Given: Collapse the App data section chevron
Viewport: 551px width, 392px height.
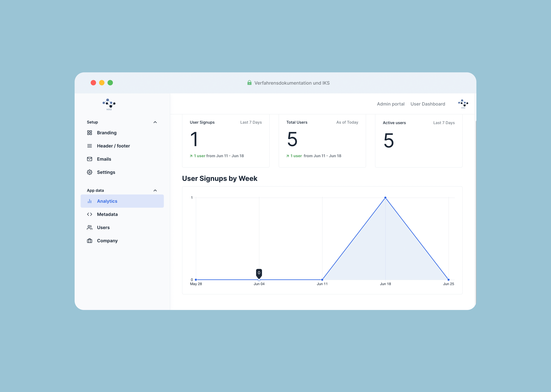Looking at the screenshot, I should 155,190.
